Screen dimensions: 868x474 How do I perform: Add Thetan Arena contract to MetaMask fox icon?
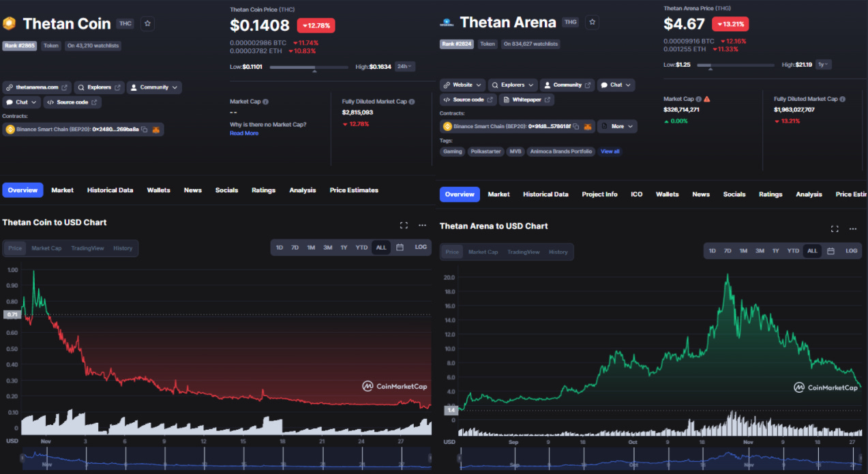coord(588,126)
